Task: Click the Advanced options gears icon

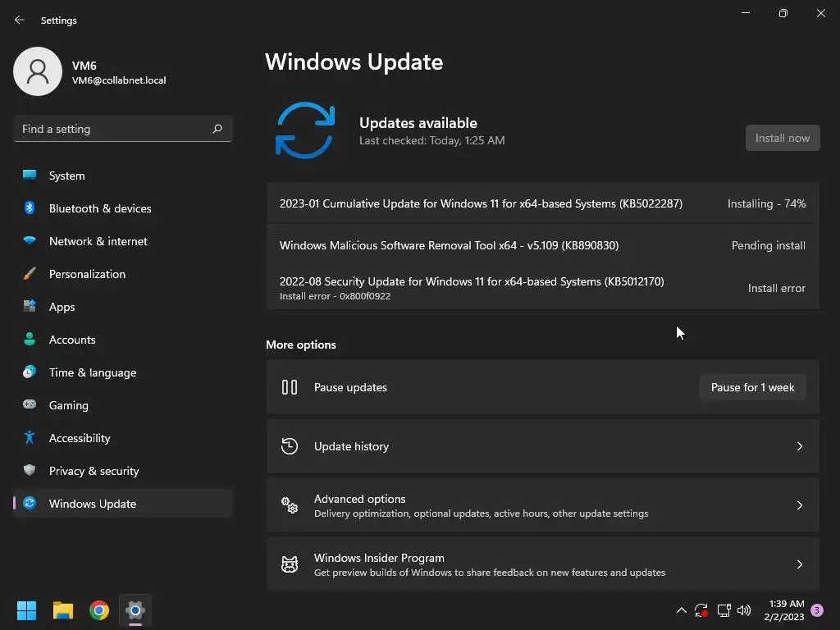Action: point(290,504)
